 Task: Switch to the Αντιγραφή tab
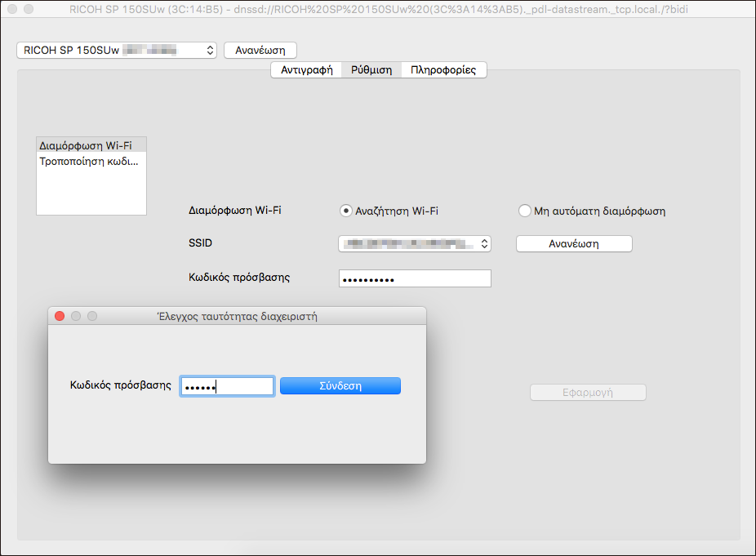[x=307, y=70]
